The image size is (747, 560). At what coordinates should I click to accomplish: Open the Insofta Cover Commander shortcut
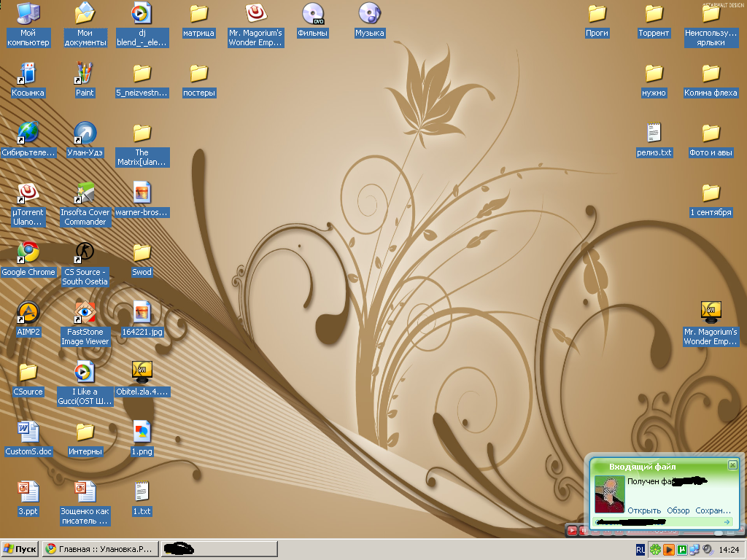coord(85,193)
